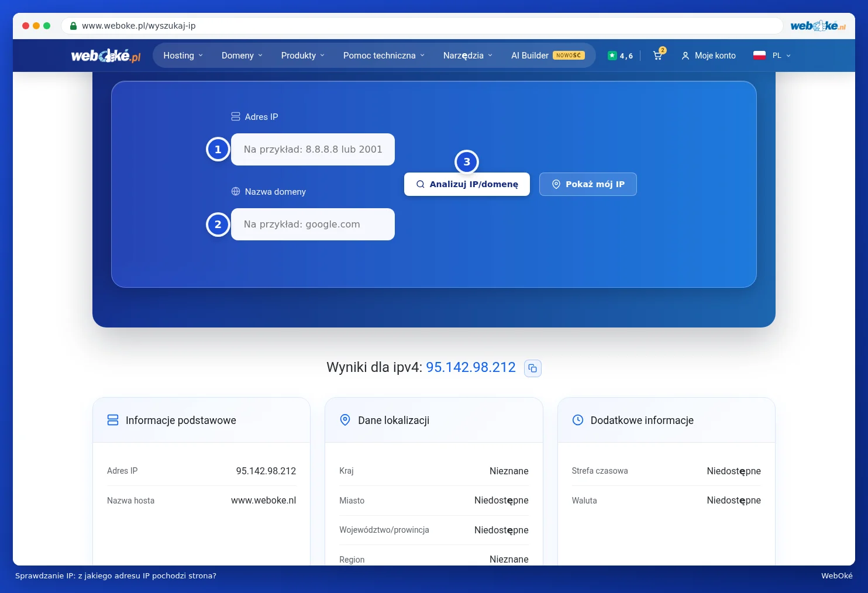
Task: Click the server icon beside Adres IP label
Action: coord(236,116)
